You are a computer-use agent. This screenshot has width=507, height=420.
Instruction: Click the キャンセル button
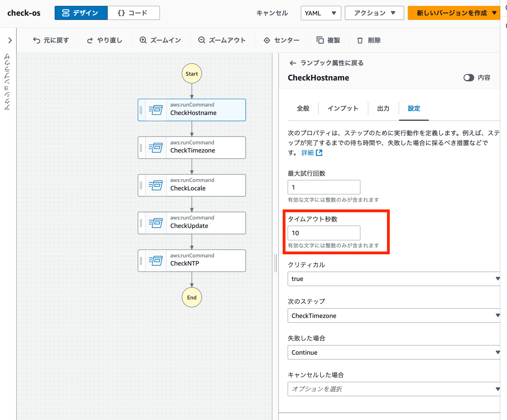[272, 13]
